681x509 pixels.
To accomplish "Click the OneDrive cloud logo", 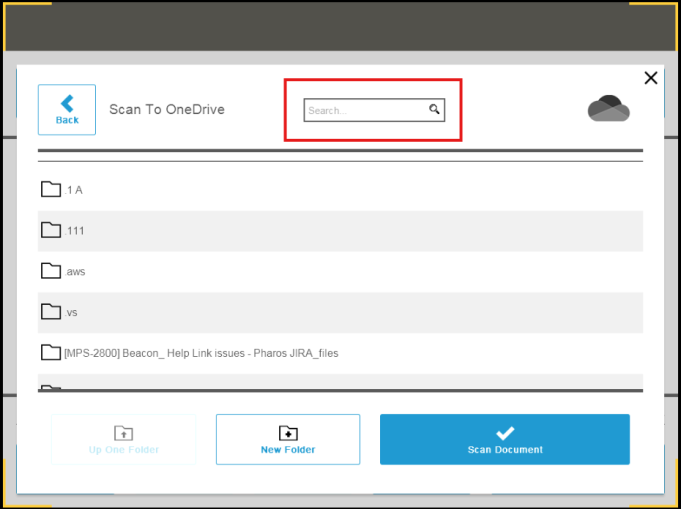I will 608,108.
